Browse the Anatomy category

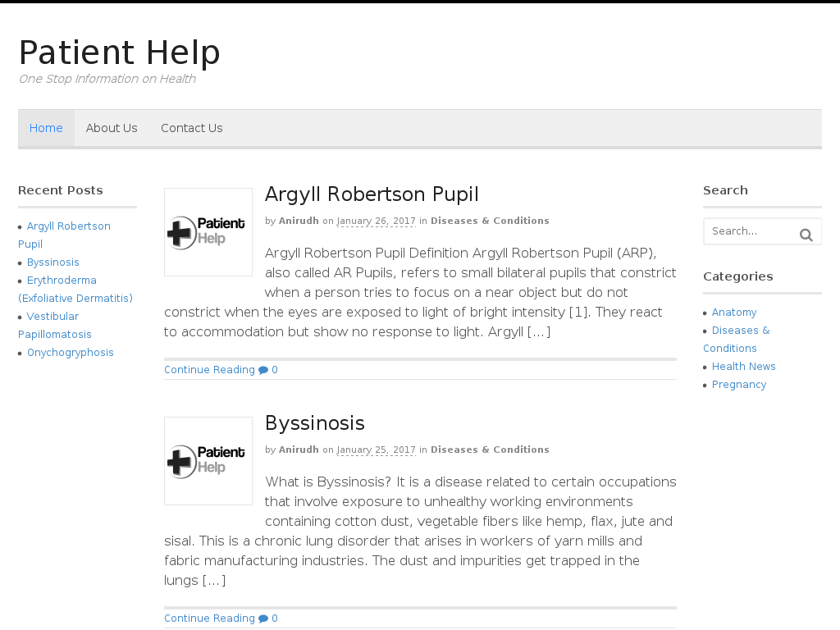click(x=734, y=313)
